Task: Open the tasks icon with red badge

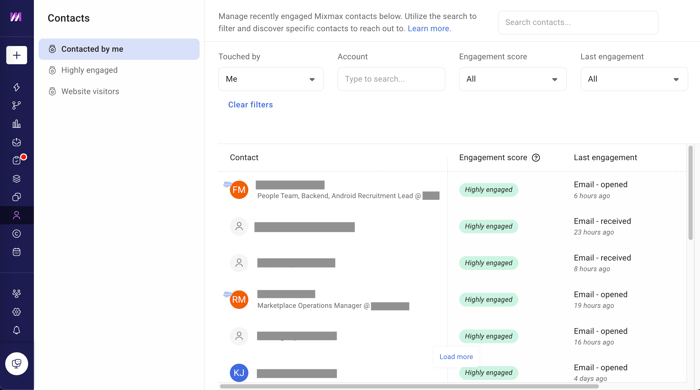Action: 18,160
